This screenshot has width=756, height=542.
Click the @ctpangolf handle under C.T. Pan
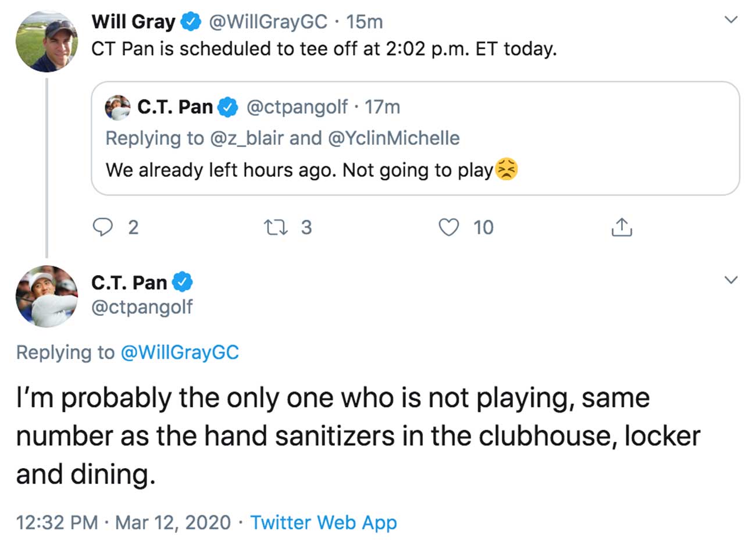tap(141, 306)
